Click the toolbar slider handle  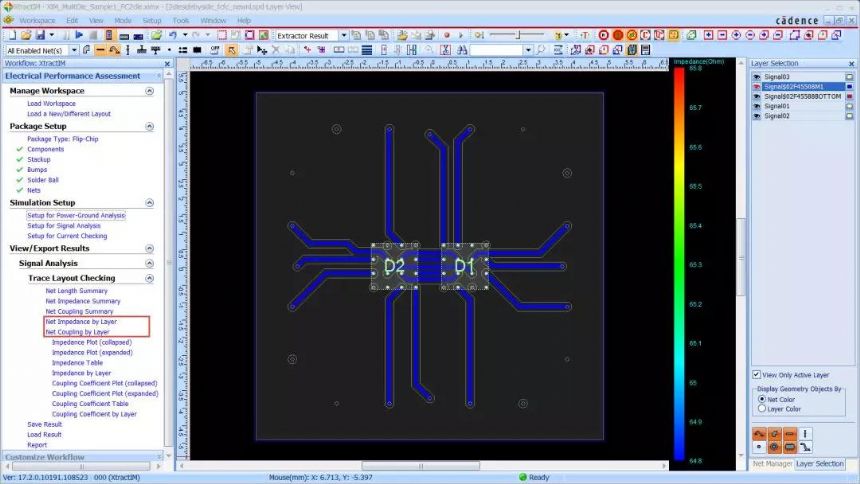(518, 35)
